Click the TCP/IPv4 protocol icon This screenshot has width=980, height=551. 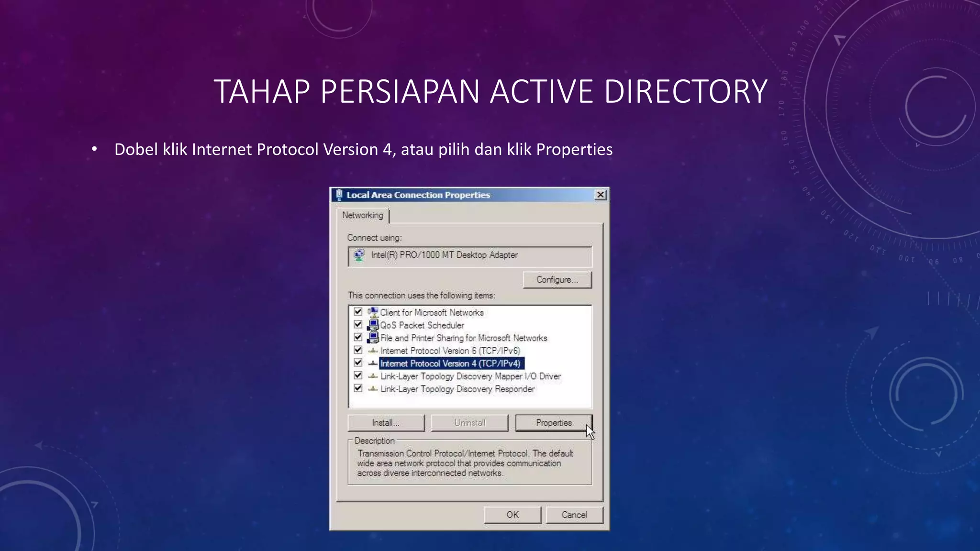(373, 364)
